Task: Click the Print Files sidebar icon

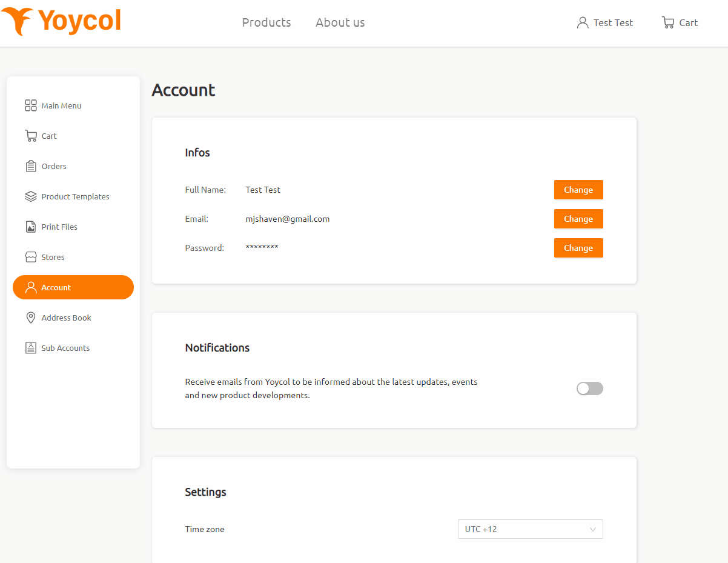Action: (31, 226)
